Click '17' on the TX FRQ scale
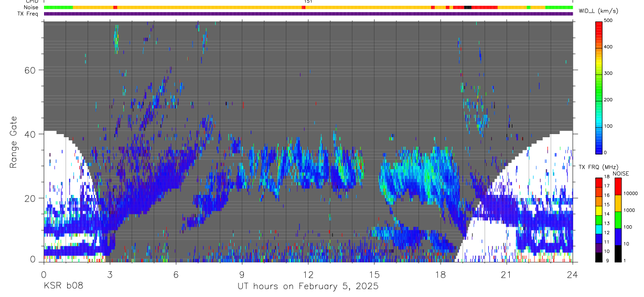644x297 pixels. click(x=606, y=186)
